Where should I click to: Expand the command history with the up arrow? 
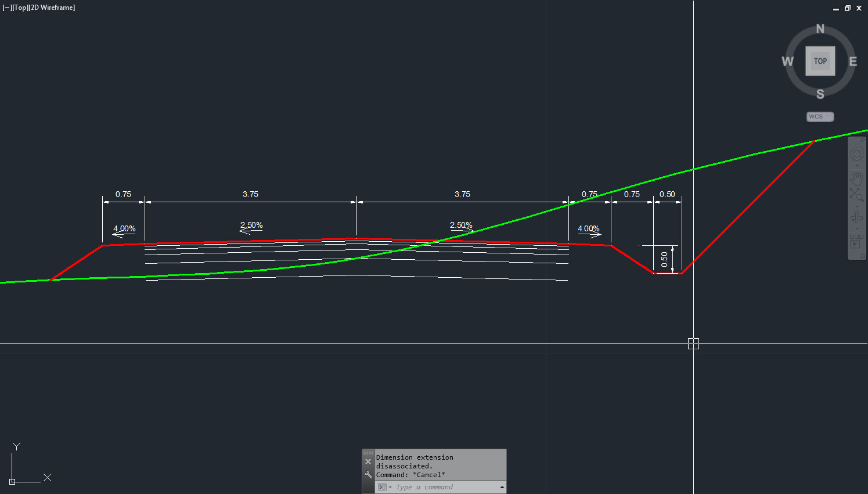point(502,487)
